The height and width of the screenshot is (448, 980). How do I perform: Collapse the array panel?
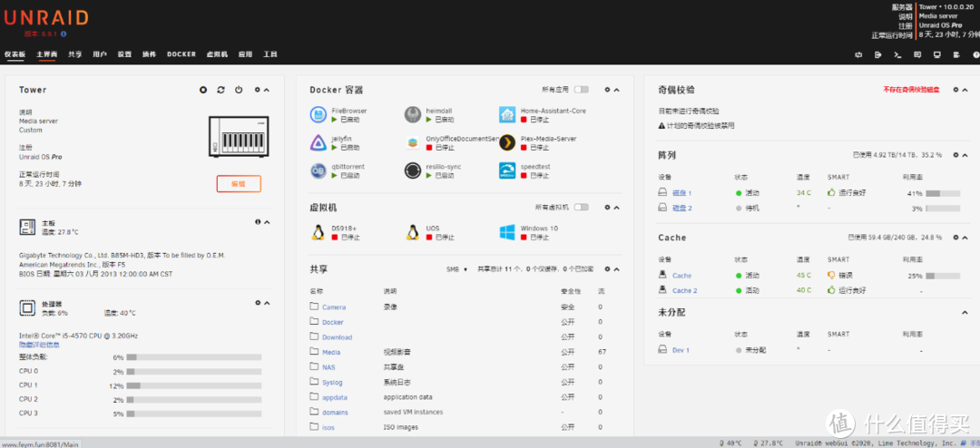965,155
